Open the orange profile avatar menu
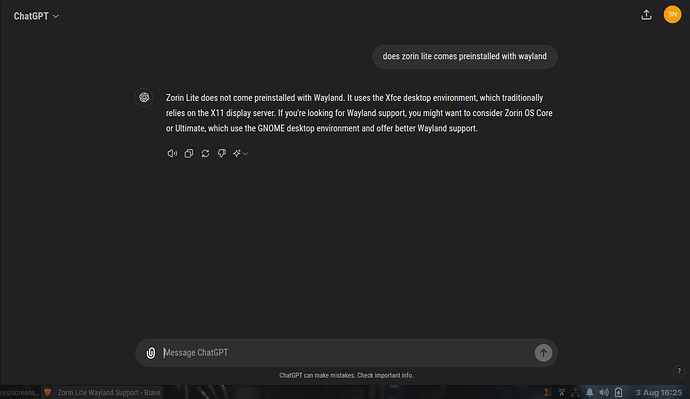This screenshot has width=690, height=399. (x=672, y=15)
